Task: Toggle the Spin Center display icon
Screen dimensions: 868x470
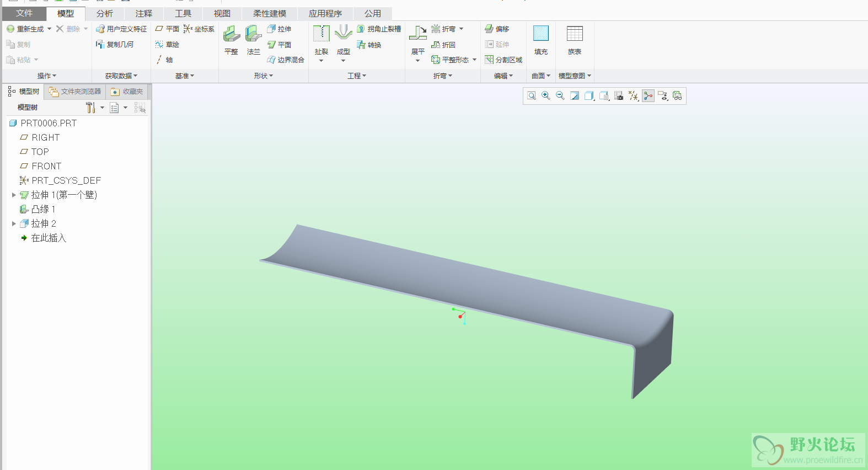Action: pyautogui.click(x=648, y=96)
